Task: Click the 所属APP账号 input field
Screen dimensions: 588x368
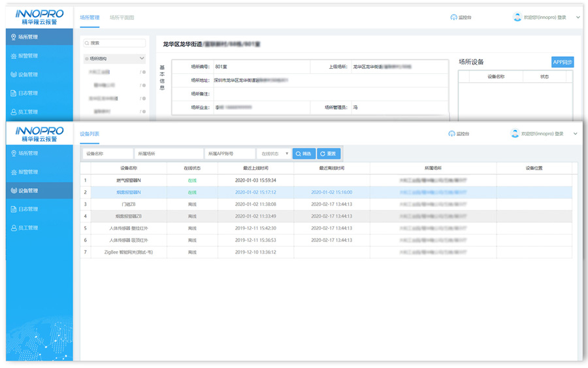Action: click(229, 154)
